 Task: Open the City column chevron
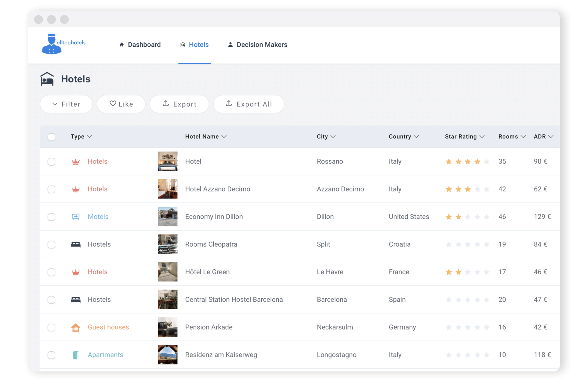333,136
